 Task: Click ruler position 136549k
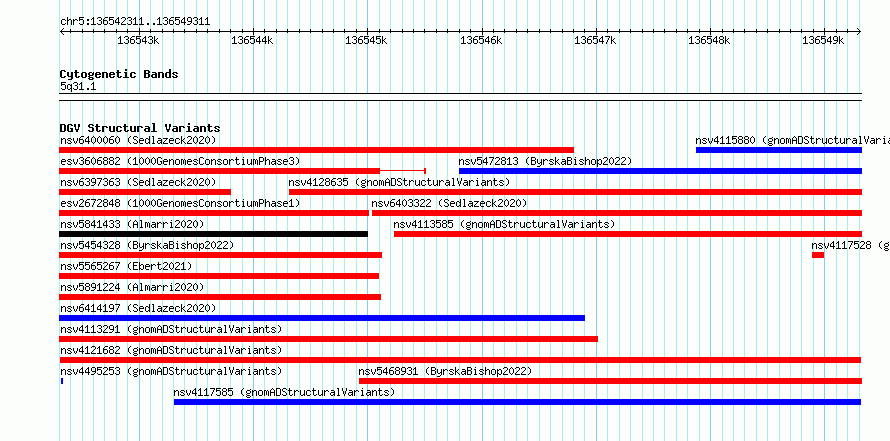824,40
